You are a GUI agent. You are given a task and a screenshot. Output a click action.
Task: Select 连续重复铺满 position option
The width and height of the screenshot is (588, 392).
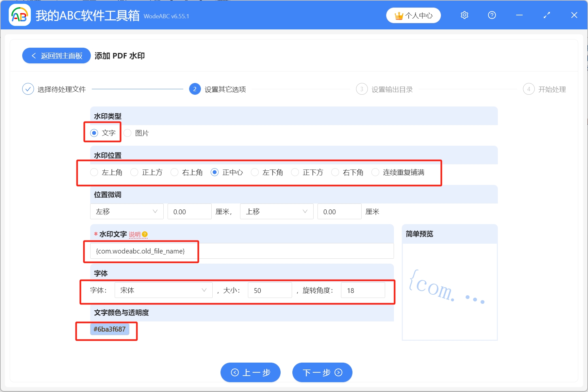click(x=376, y=172)
